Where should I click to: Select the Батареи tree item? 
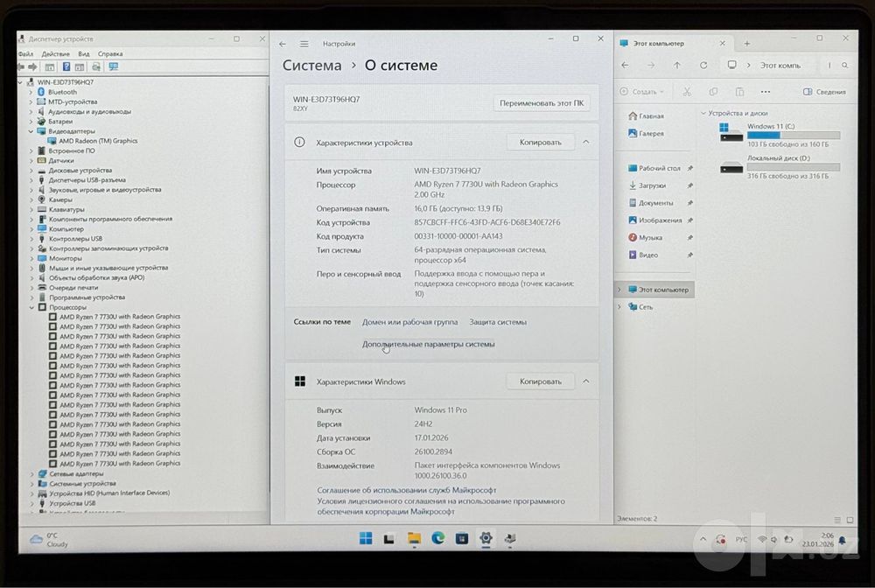(x=60, y=122)
